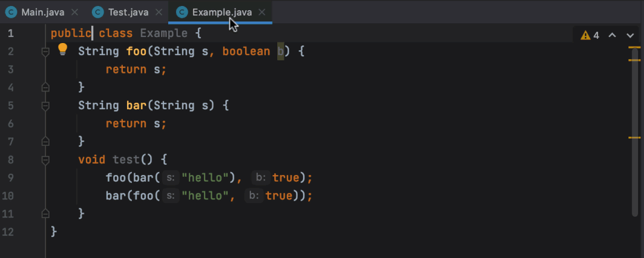Viewport: 644px width, 258px height.
Task: Collapse the bar method at line 5
Action: [x=45, y=106]
